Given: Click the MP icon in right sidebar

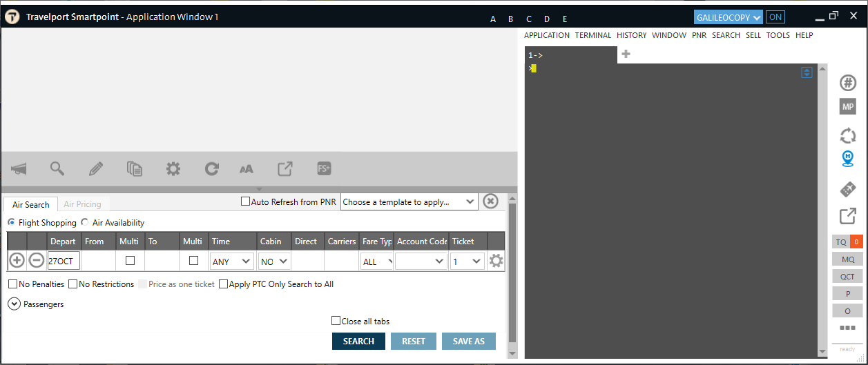Looking at the screenshot, I should point(847,106).
